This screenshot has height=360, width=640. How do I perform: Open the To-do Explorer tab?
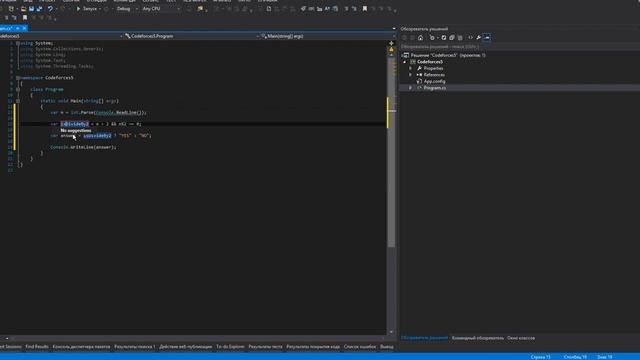pos(230,347)
